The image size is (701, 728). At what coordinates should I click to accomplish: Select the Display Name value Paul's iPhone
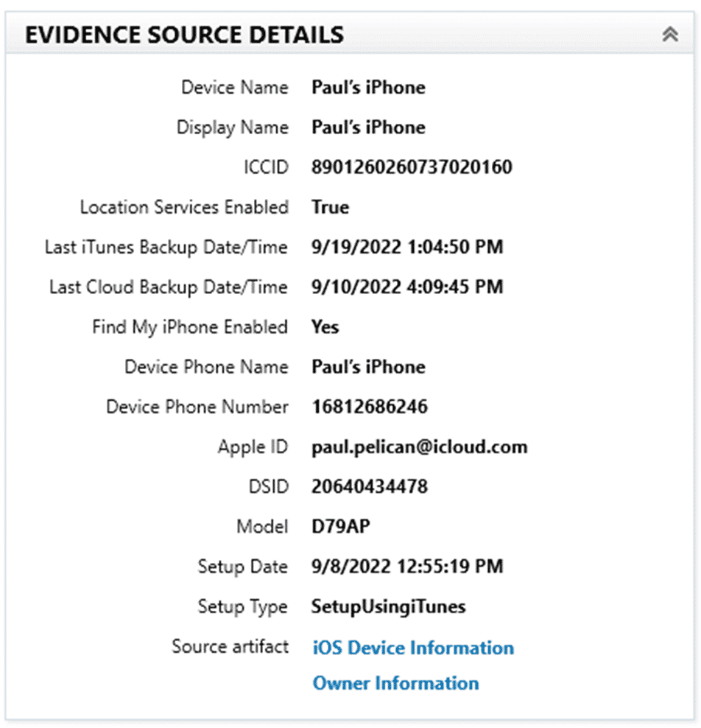pos(368,127)
